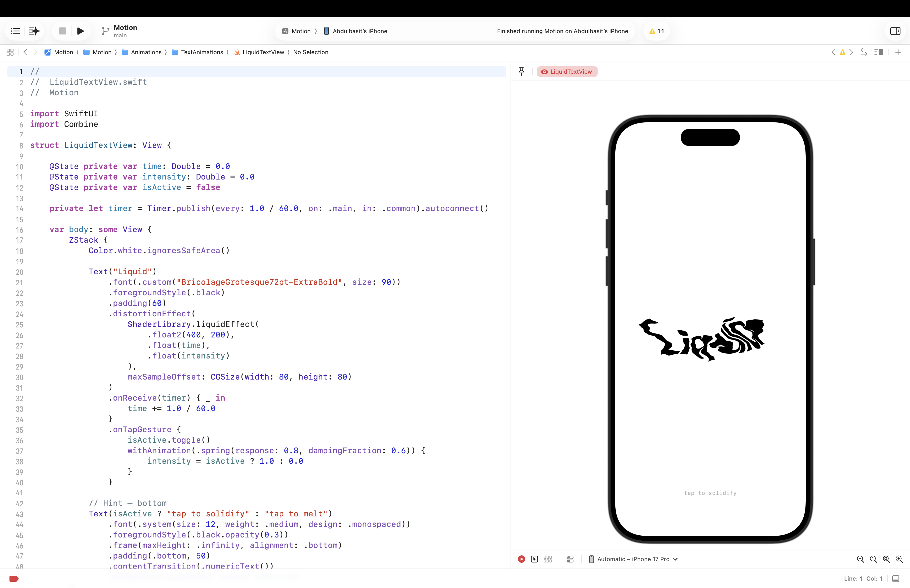Click the Stop button in the toolbar
Image resolution: width=910 pixels, height=588 pixels.
(62, 31)
